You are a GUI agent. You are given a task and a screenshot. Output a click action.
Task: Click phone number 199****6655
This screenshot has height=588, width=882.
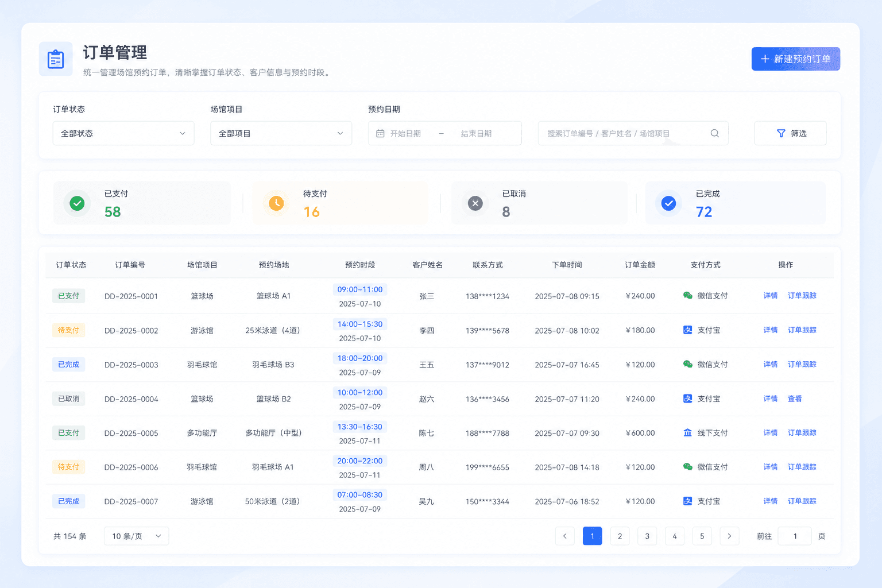coord(488,467)
